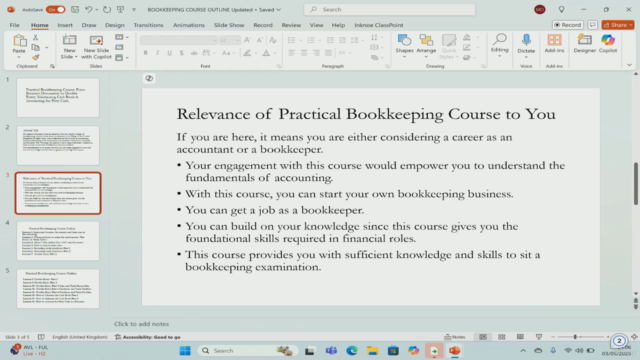
Task: Toggle Center text alignment
Action: click(304, 53)
